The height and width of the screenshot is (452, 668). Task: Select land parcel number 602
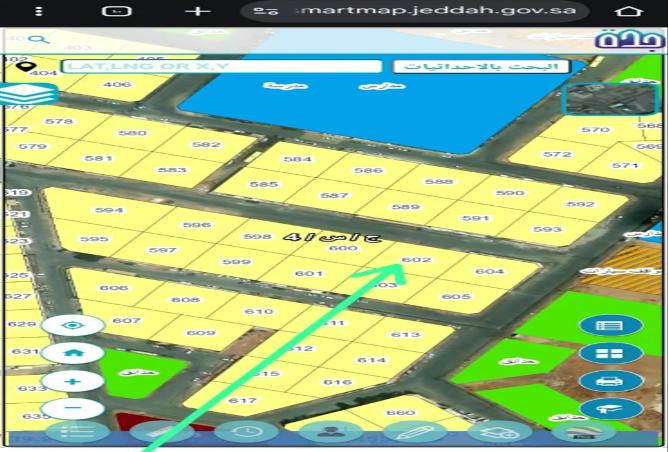414,260
